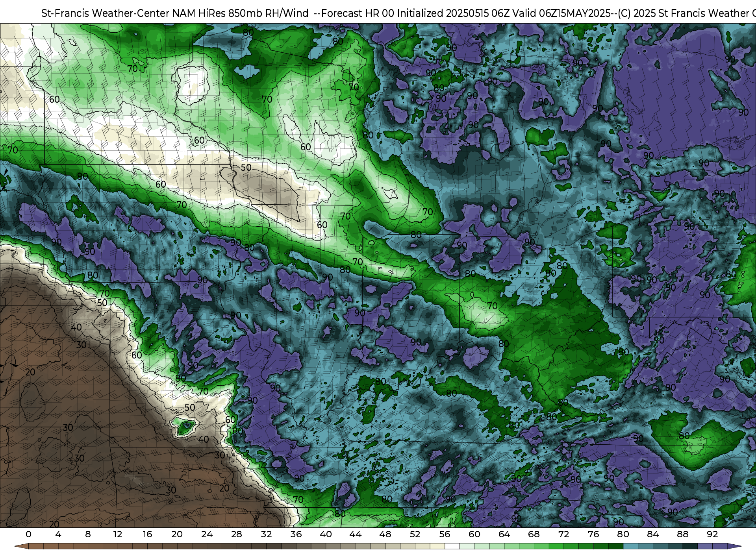Click the colorbar tick label 28
The image size is (756, 551).
[237, 534]
